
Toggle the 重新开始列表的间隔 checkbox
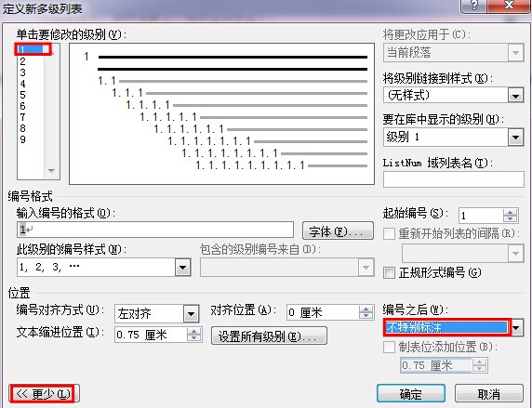(389, 233)
